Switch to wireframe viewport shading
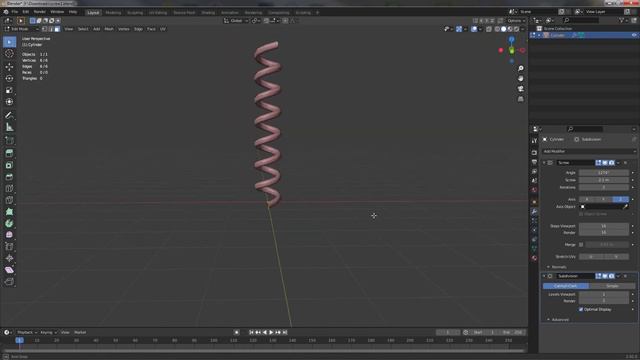 coord(497,29)
